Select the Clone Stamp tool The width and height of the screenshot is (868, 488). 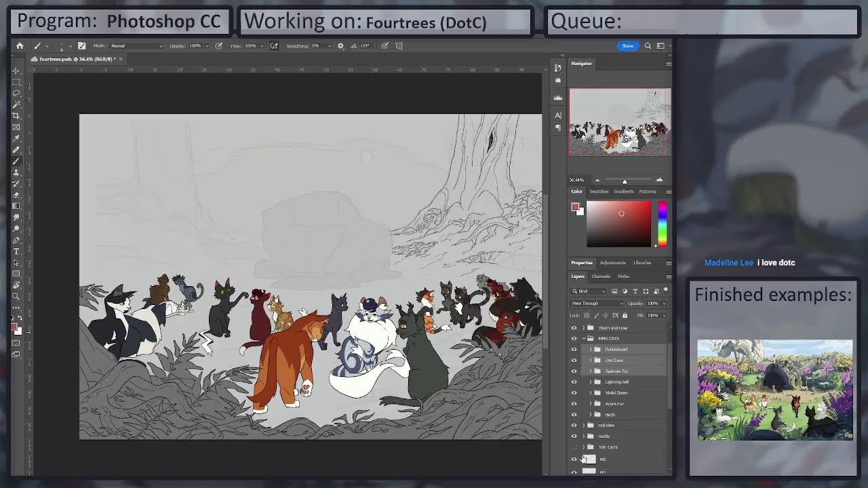pos(16,173)
